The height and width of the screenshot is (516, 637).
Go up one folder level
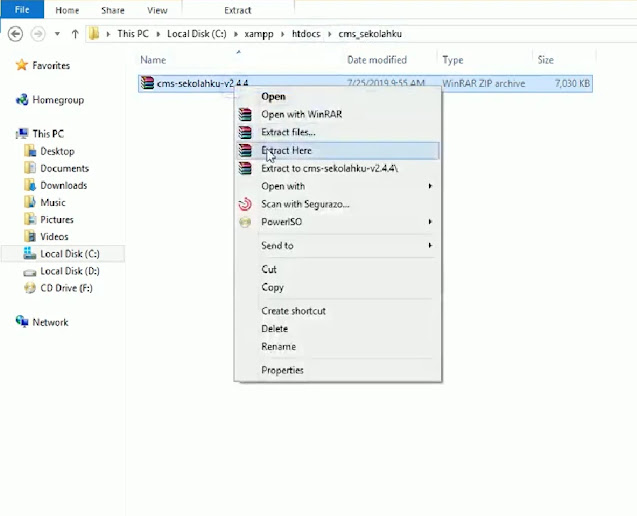pyautogui.click(x=75, y=34)
